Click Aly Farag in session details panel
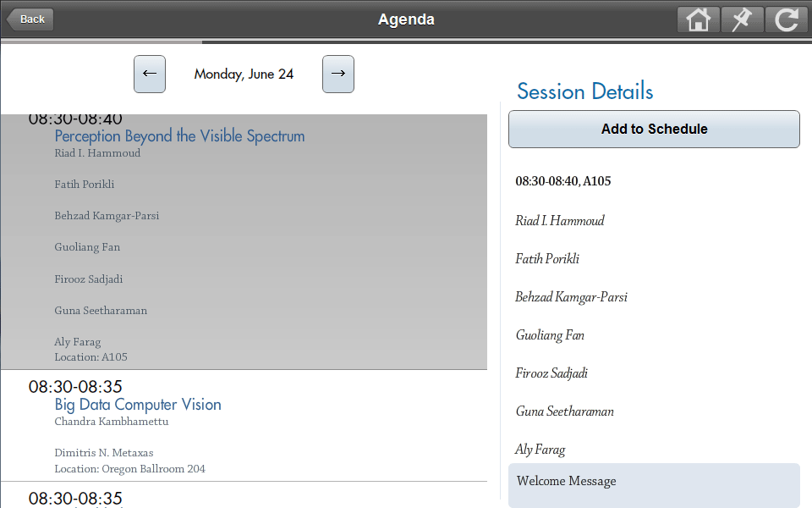The image size is (812, 508). (540, 450)
